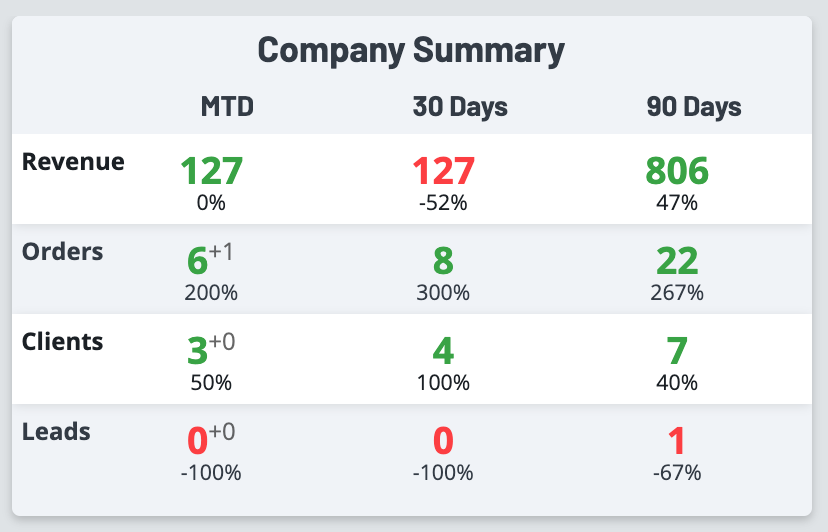
Task: Click the MTD Clients value 3
Action: click(197, 351)
